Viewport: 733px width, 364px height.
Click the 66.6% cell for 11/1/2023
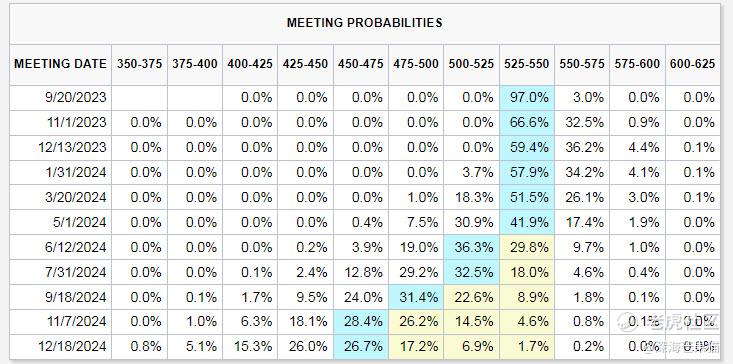pos(527,123)
